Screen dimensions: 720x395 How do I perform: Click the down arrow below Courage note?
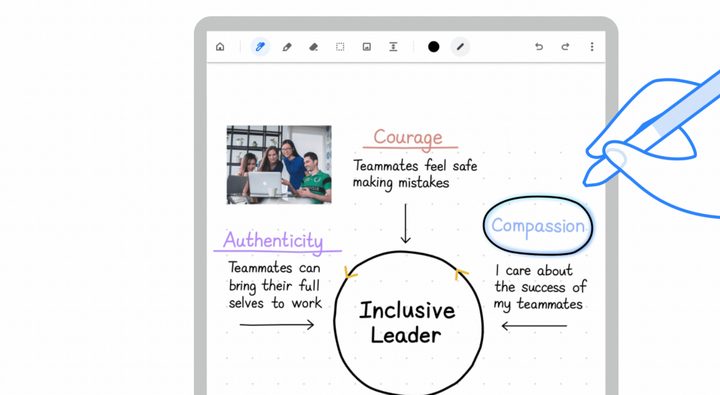[405, 223]
